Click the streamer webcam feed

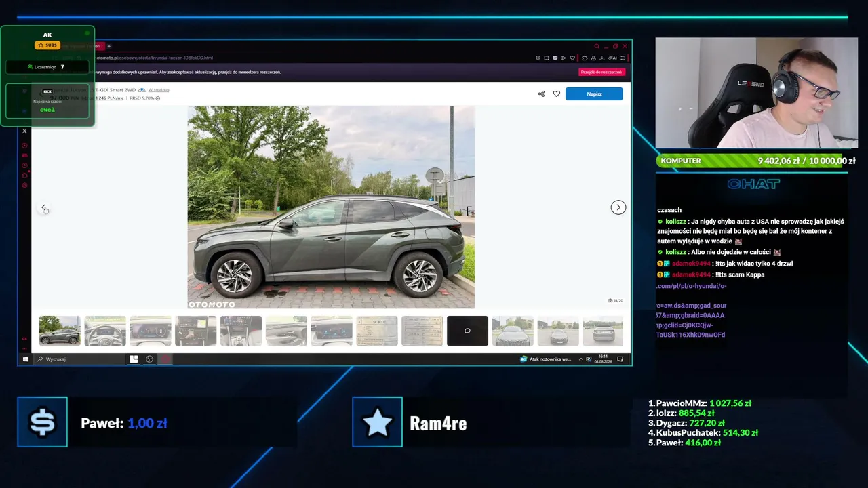(756, 93)
